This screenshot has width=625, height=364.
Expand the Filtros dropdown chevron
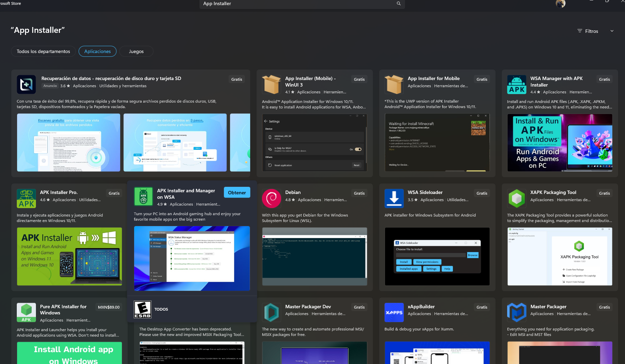click(x=612, y=31)
